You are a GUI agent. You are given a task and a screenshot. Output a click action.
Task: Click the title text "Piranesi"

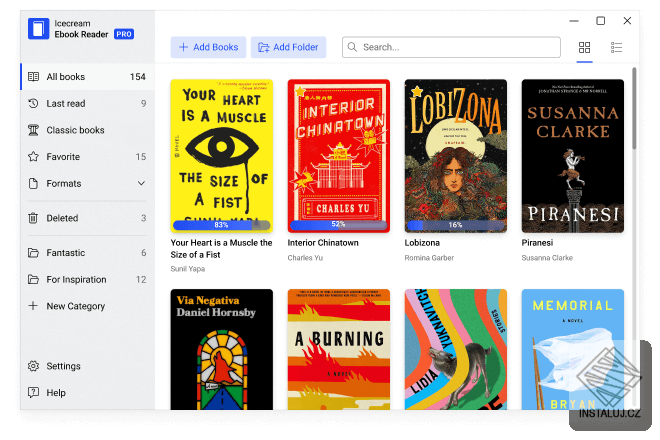click(x=537, y=243)
